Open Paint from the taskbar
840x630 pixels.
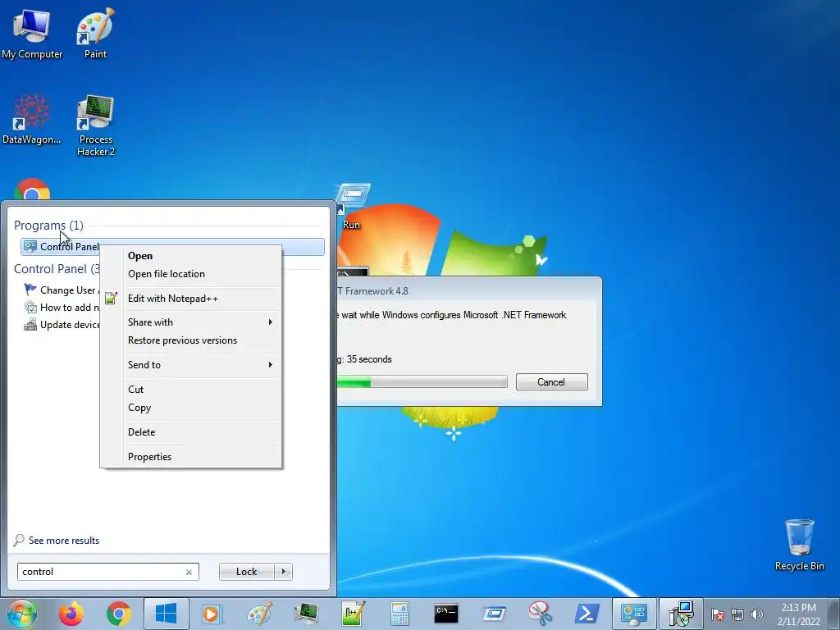259,614
